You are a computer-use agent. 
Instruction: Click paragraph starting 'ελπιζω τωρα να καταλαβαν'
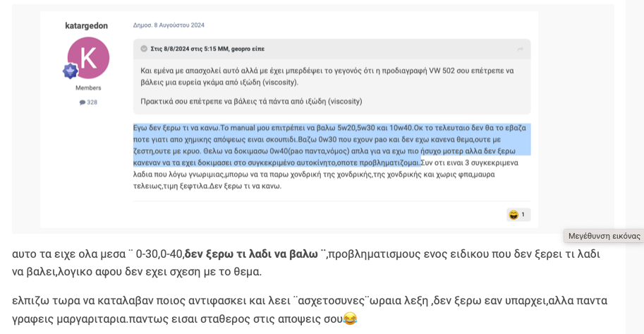310,309
